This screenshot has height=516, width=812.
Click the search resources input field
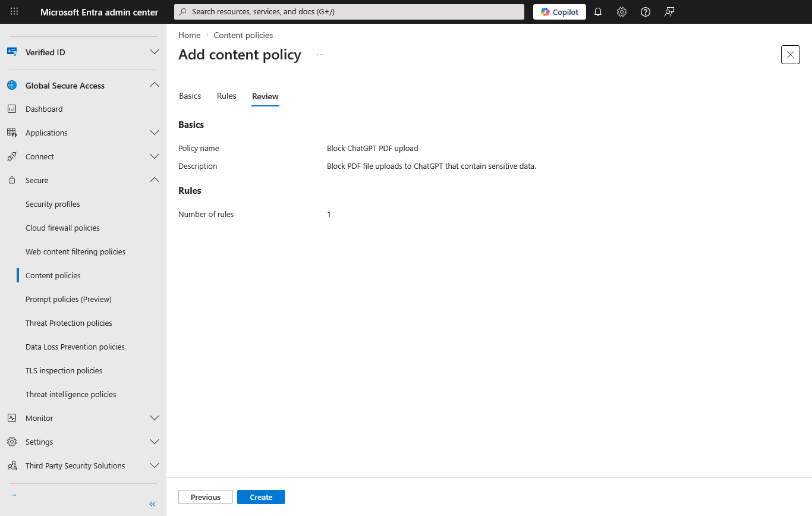click(x=349, y=12)
